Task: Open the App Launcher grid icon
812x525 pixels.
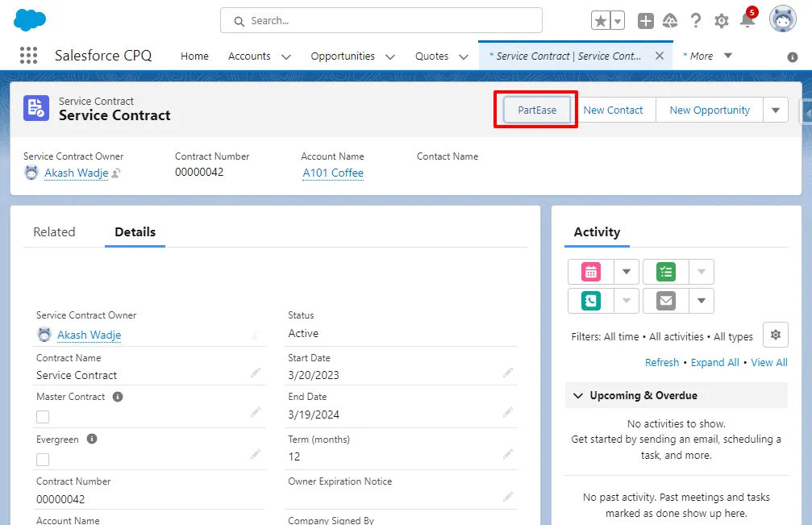Action: pyautogui.click(x=28, y=56)
